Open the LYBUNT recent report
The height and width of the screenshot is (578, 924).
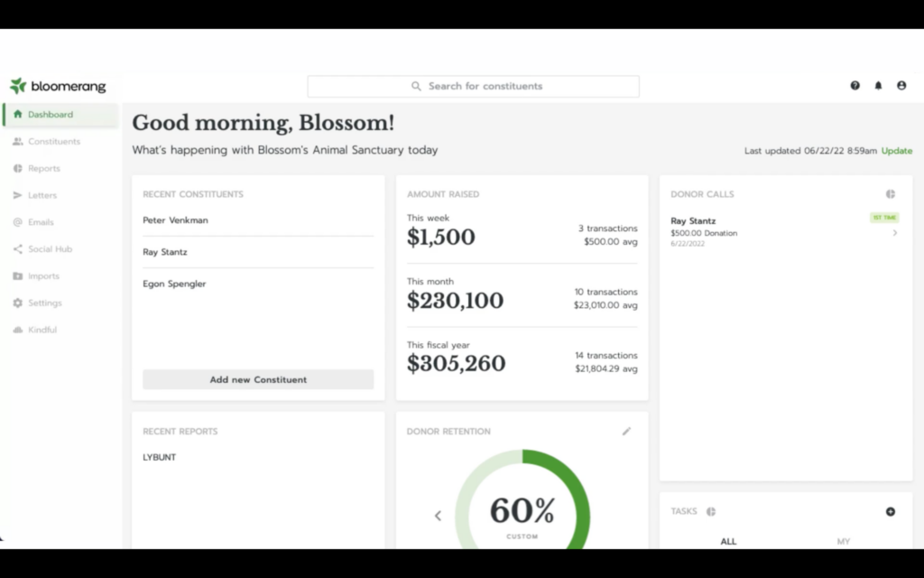(x=159, y=457)
